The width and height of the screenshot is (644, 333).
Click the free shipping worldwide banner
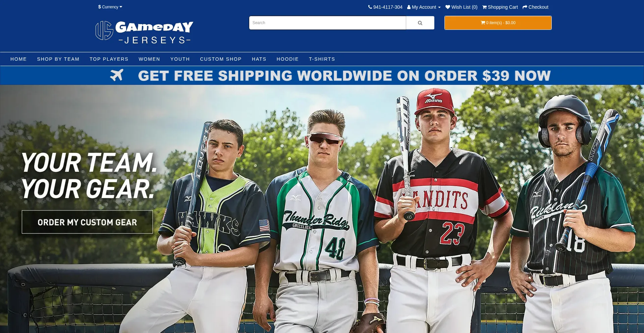tap(322, 75)
